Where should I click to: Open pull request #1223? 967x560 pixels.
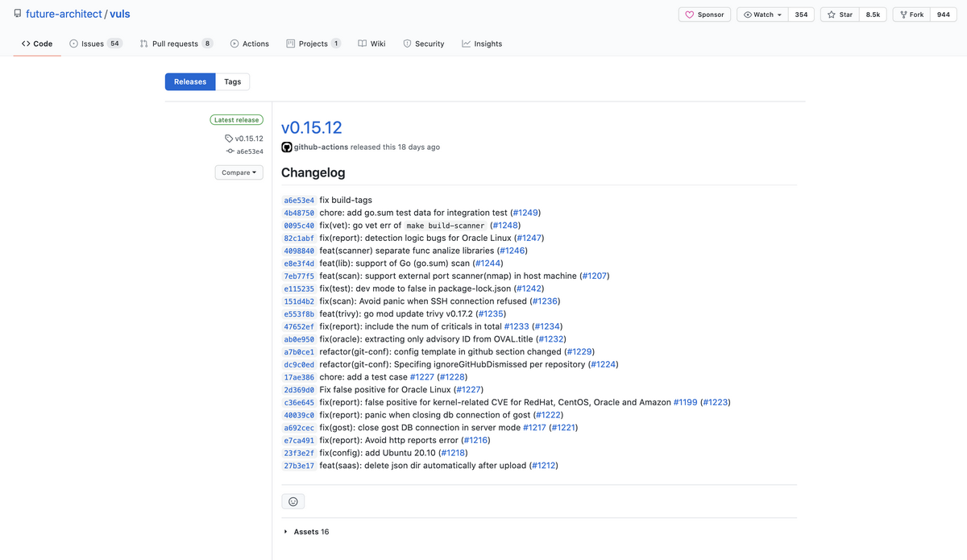[715, 402]
